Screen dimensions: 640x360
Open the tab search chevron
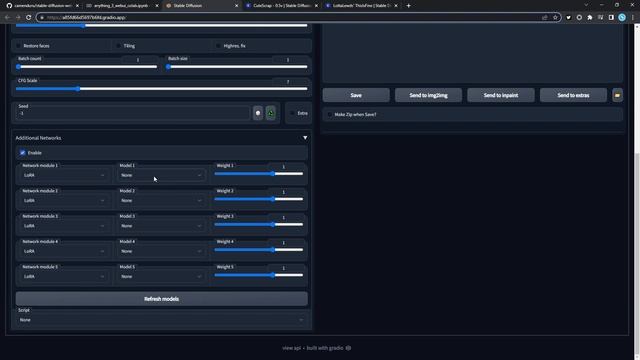point(586,5)
